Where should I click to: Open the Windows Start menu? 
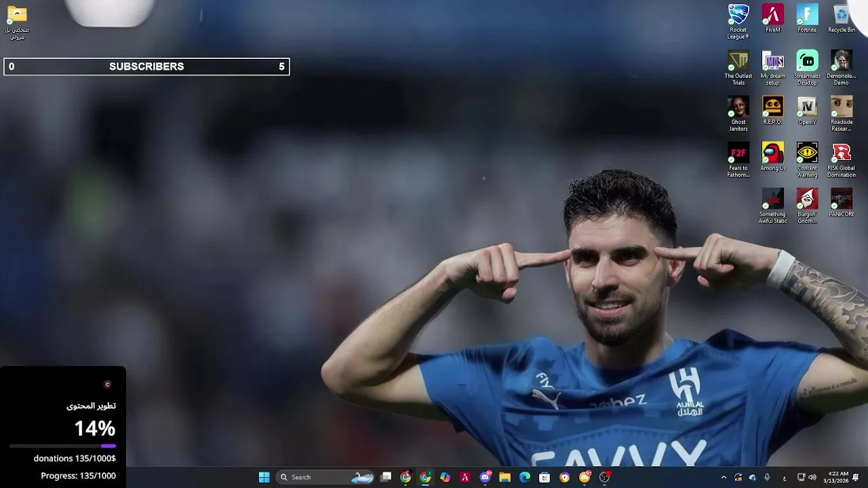(x=264, y=477)
